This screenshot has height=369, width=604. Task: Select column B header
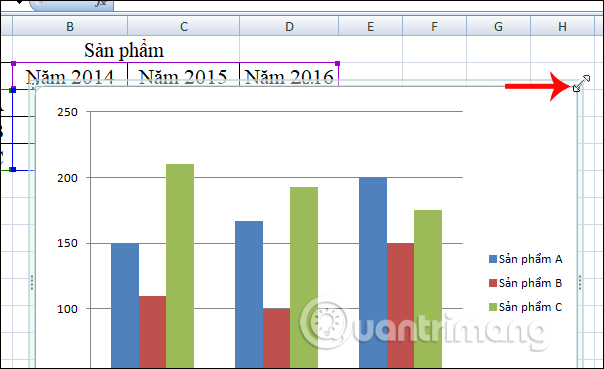pyautogui.click(x=70, y=26)
